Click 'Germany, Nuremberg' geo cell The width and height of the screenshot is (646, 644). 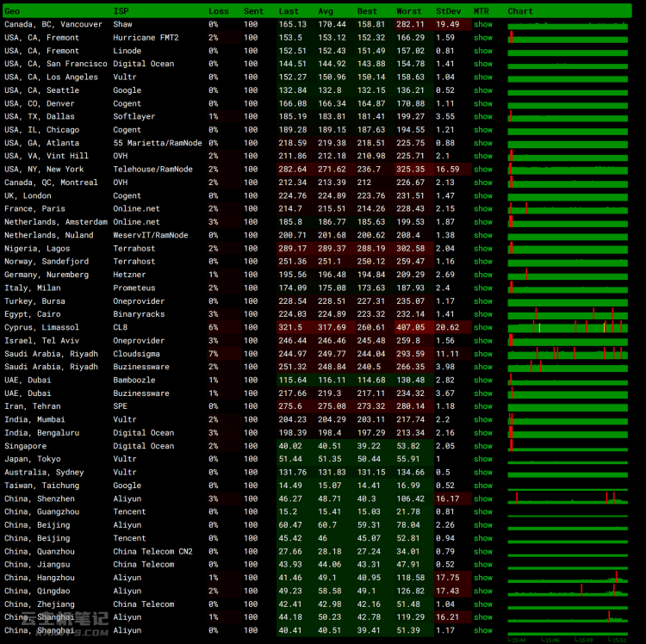47,275
